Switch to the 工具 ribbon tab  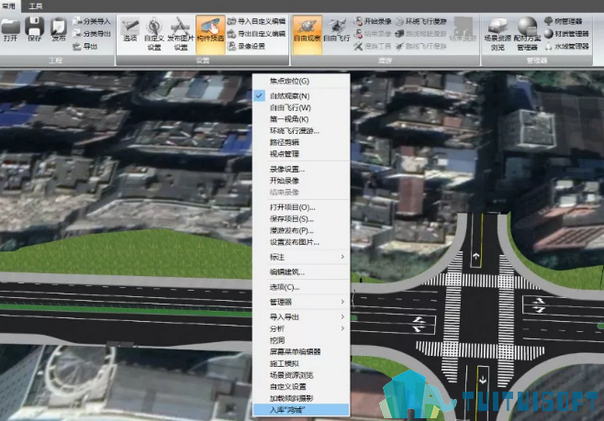36,6
